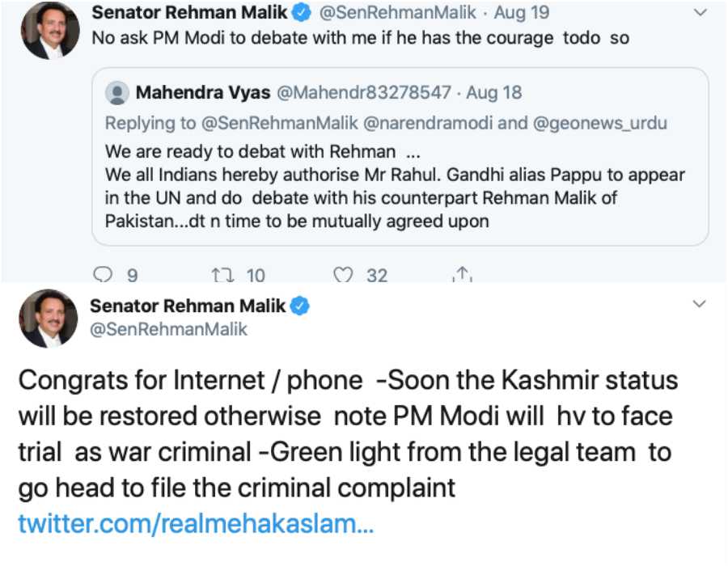Click Mahendra Vyas default avatar icon
The width and height of the screenshot is (728, 566).
(x=118, y=92)
